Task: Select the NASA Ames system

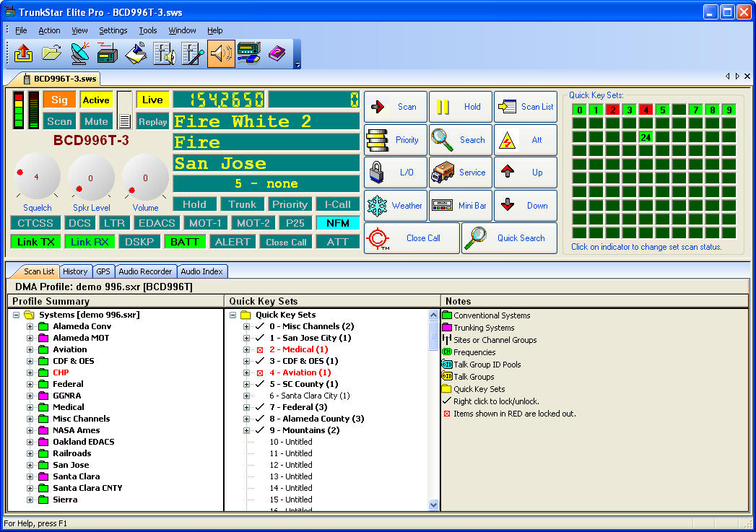Action: click(77, 430)
